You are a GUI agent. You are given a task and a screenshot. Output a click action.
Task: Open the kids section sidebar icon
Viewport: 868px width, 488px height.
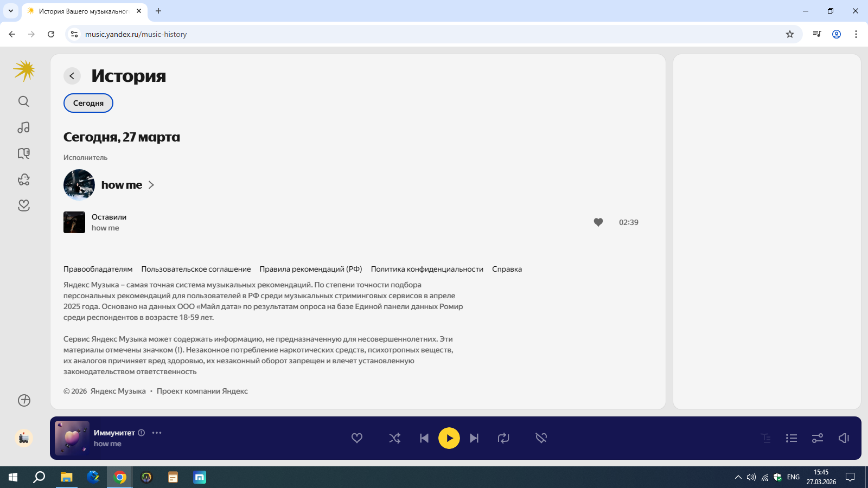click(x=24, y=179)
